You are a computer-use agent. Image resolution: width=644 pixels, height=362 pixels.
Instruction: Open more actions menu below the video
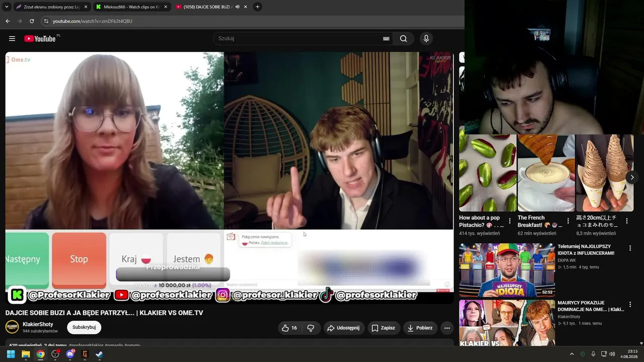(x=447, y=328)
